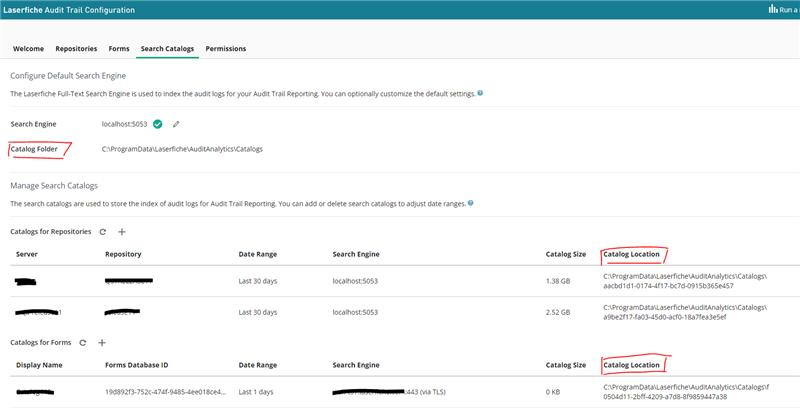Click localhost:5053 in the 1.38 GB row

[x=355, y=281]
